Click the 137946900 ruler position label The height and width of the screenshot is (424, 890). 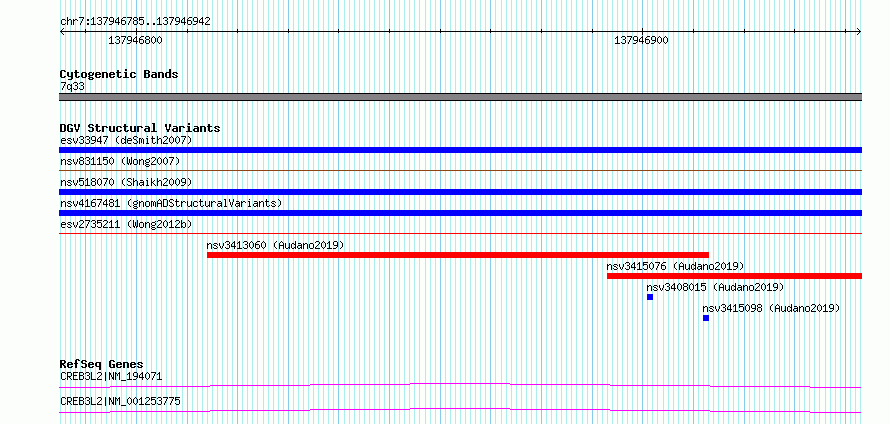coord(641,40)
